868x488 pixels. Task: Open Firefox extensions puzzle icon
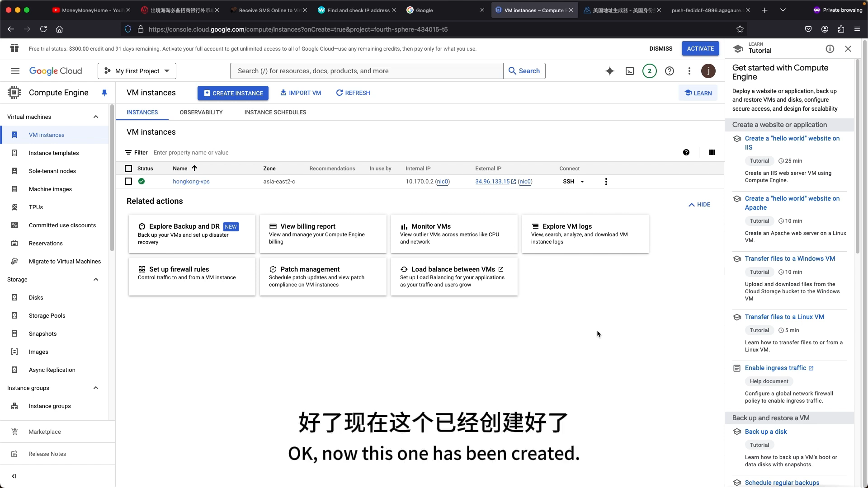[841, 29]
